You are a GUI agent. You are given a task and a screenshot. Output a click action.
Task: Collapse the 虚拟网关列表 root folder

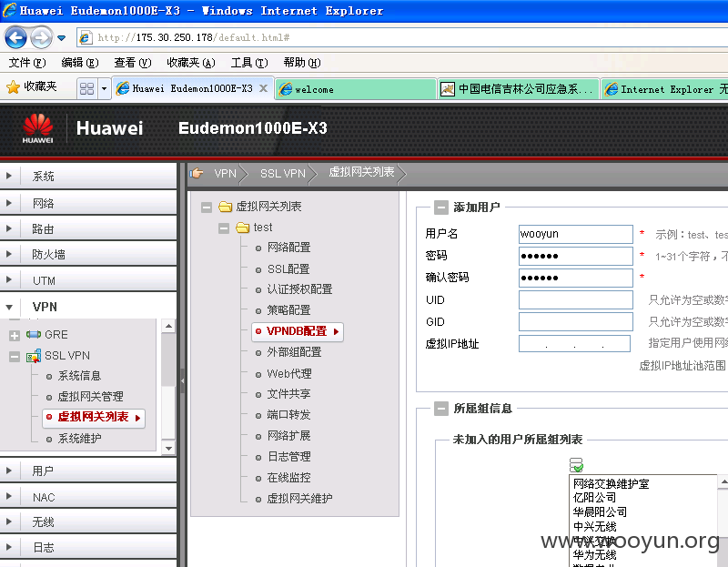(x=207, y=208)
